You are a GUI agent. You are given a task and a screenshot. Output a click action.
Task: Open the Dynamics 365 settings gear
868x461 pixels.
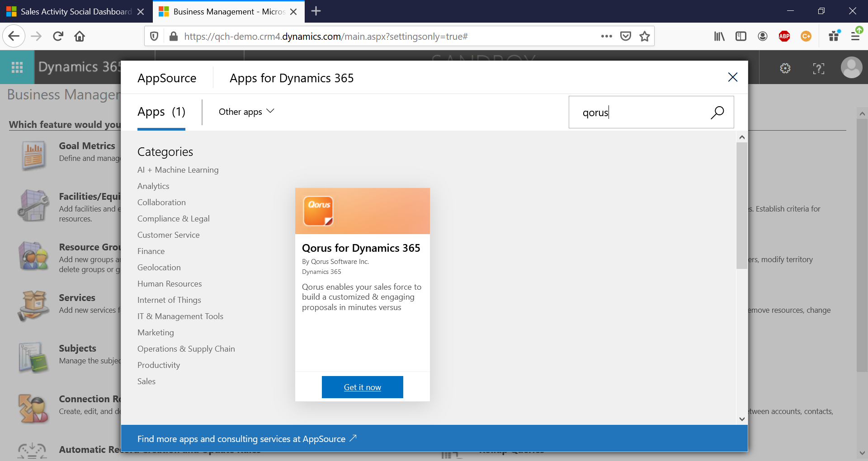click(x=785, y=68)
